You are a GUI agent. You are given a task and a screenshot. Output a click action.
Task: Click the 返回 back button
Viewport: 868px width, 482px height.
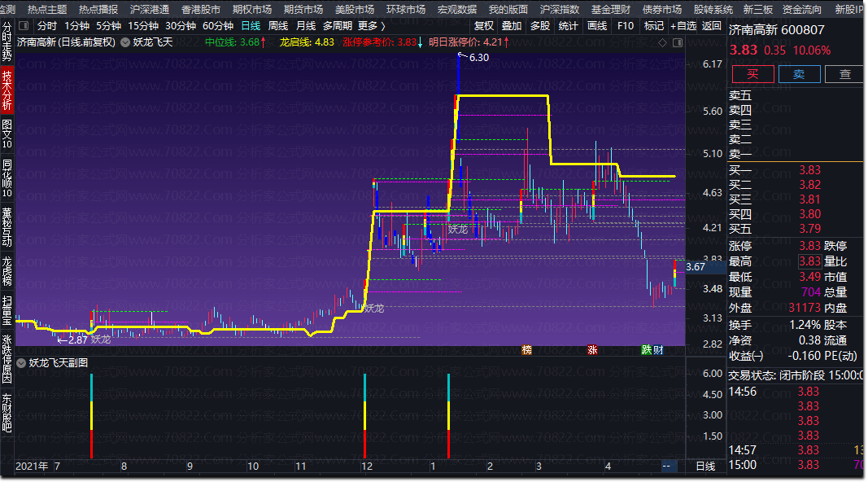[x=711, y=26]
